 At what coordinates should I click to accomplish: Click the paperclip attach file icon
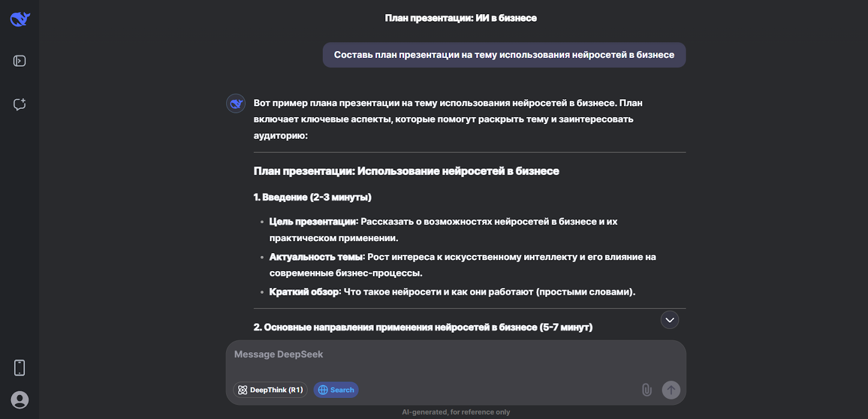(647, 390)
